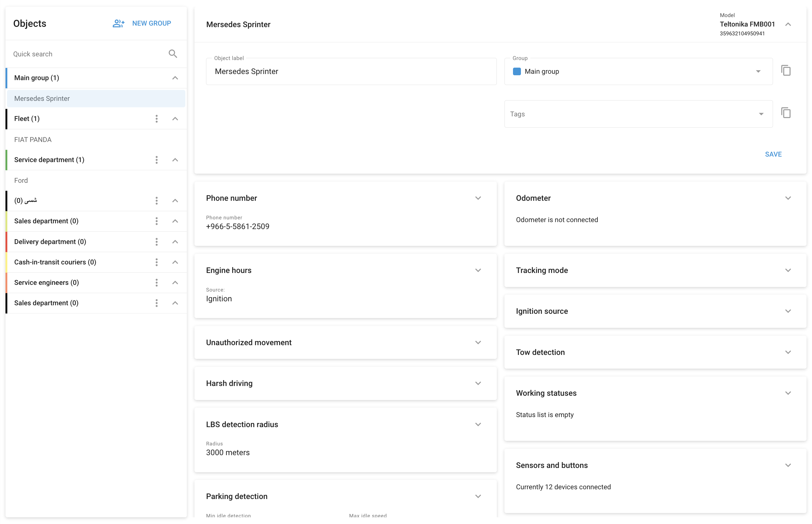Open three-dot menu for Service engineers
812x524 pixels.
point(157,283)
